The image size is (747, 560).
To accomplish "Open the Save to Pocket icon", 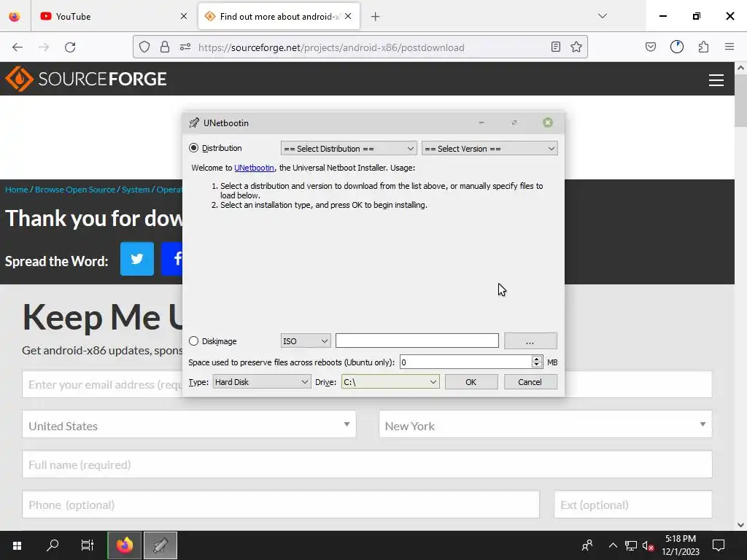I will pos(651,47).
